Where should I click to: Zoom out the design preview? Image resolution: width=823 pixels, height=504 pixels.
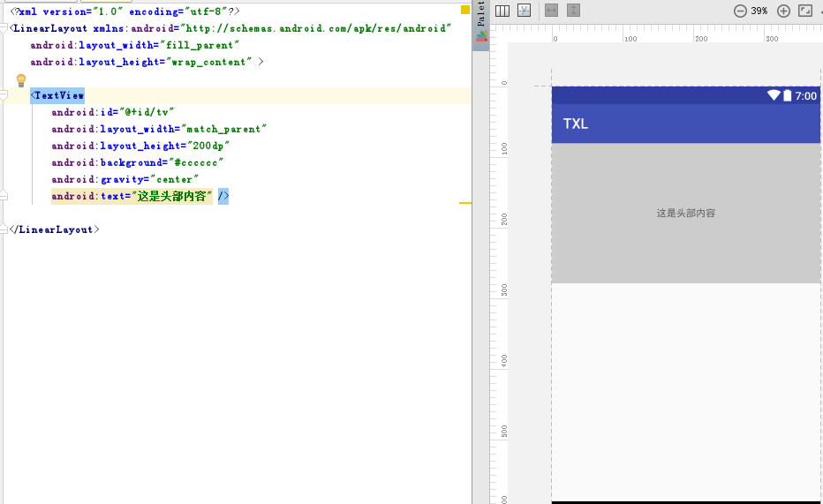tap(740, 11)
